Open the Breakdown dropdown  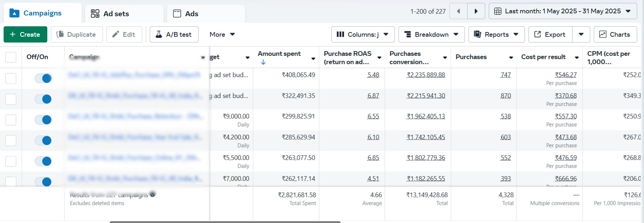pyautogui.click(x=431, y=35)
